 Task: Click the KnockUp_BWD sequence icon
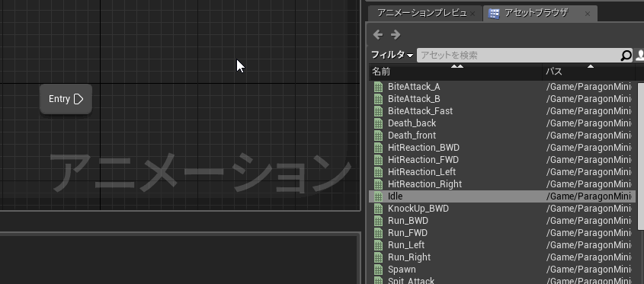(378, 209)
